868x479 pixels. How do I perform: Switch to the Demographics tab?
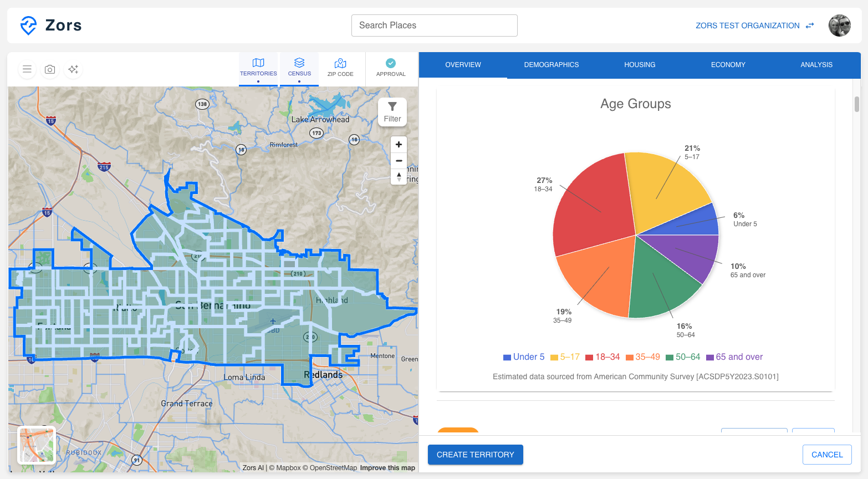(x=551, y=65)
